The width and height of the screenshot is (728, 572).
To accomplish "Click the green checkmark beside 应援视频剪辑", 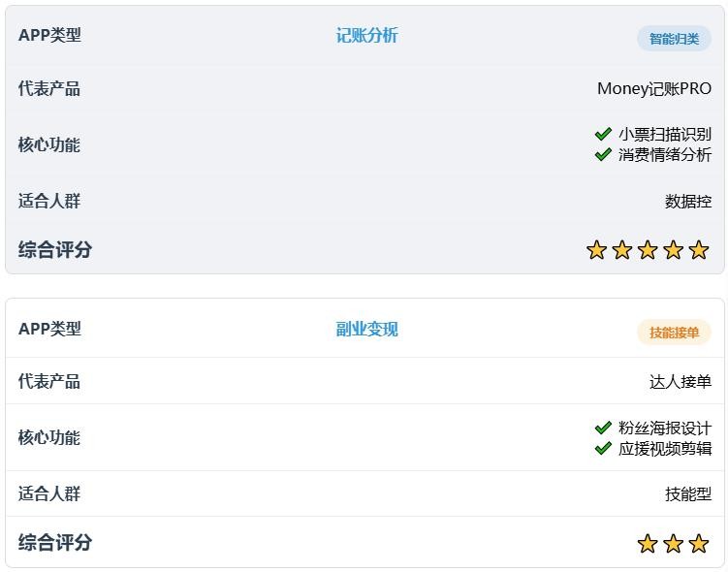I will tap(603, 448).
